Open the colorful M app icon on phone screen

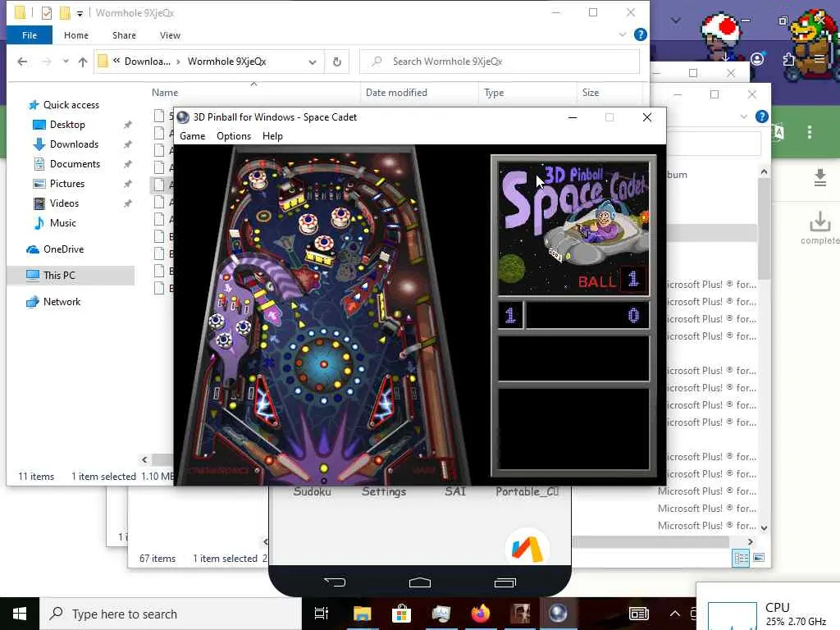tap(527, 549)
